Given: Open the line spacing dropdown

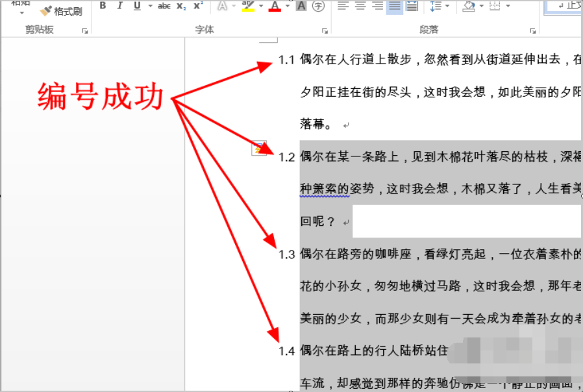Looking at the screenshot, I should [446, 6].
